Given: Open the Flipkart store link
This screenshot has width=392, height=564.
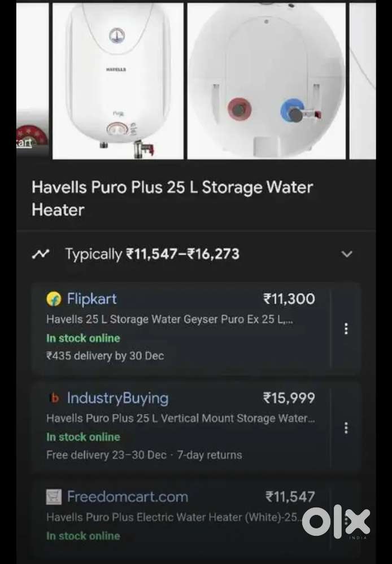Looking at the screenshot, I should [92, 299].
